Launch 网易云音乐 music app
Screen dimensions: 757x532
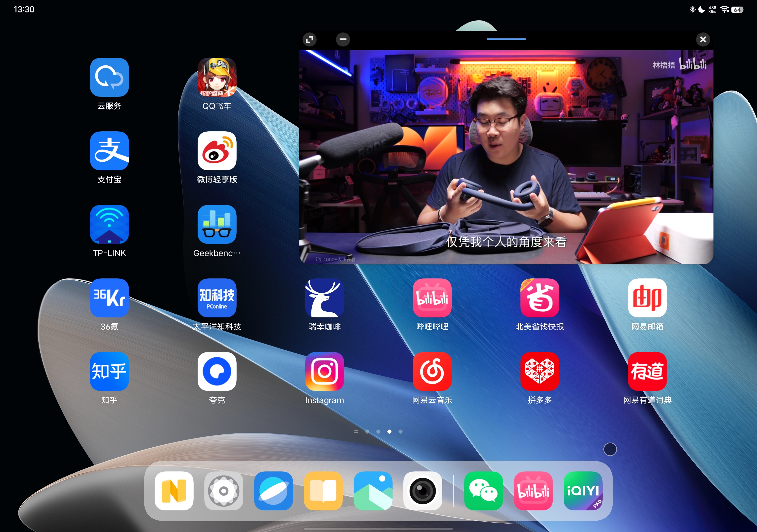coord(432,371)
